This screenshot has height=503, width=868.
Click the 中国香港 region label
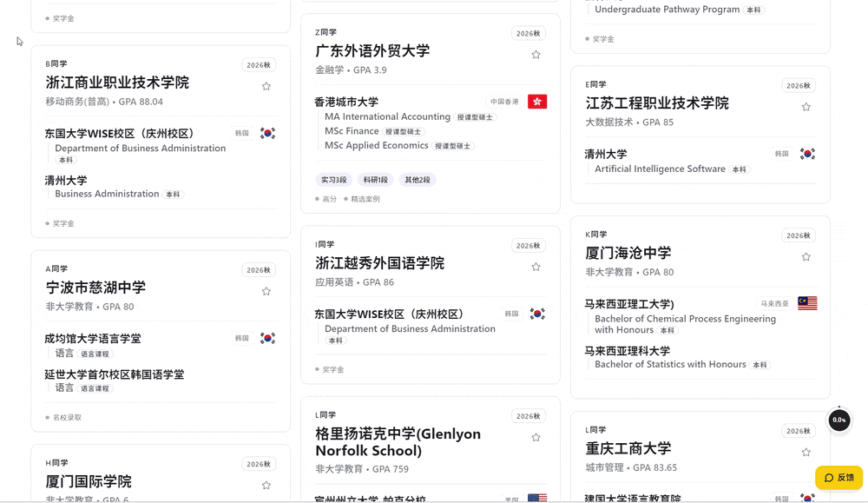pos(504,102)
